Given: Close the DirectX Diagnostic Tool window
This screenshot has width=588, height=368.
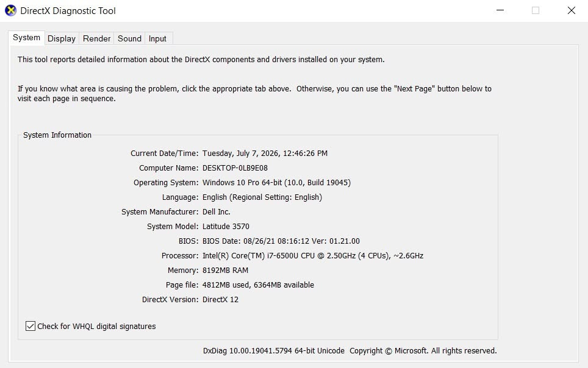Looking at the screenshot, I should [x=571, y=10].
